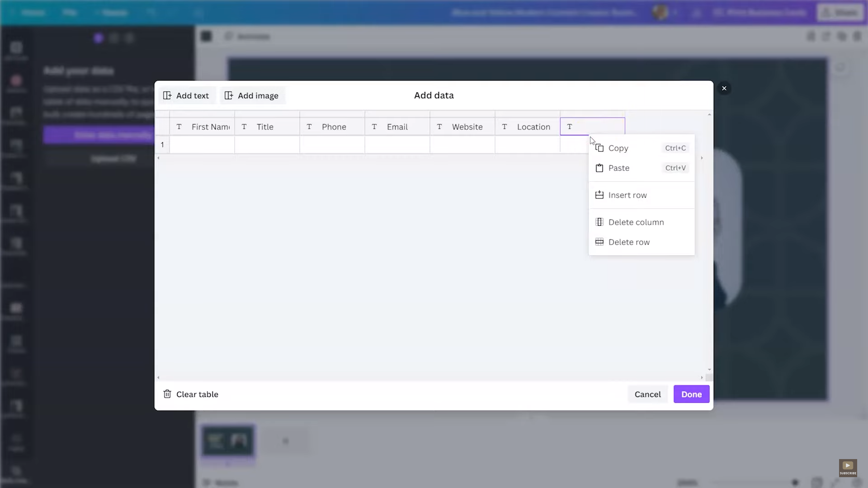Click the table's bottom horizontal scrollbar right arrow
The height and width of the screenshot is (488, 868).
702,377
